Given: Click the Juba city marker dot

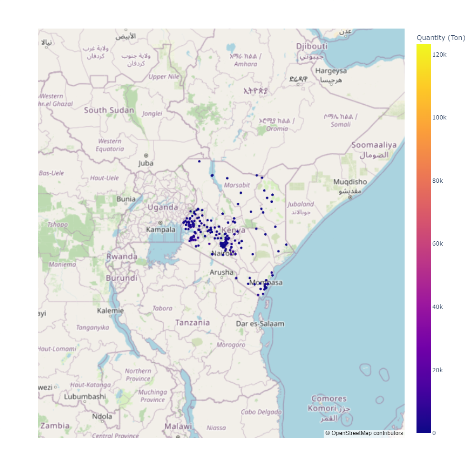Looking at the screenshot, I should 146,156.
